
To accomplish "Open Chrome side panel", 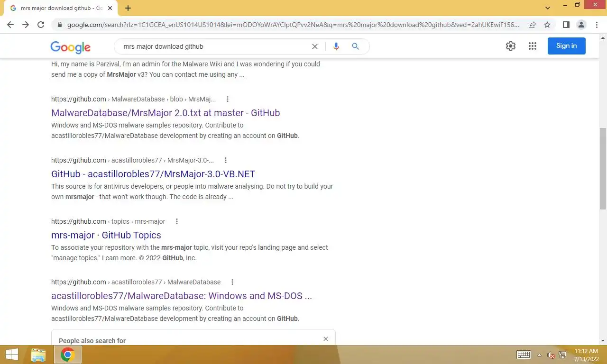I will click(566, 25).
